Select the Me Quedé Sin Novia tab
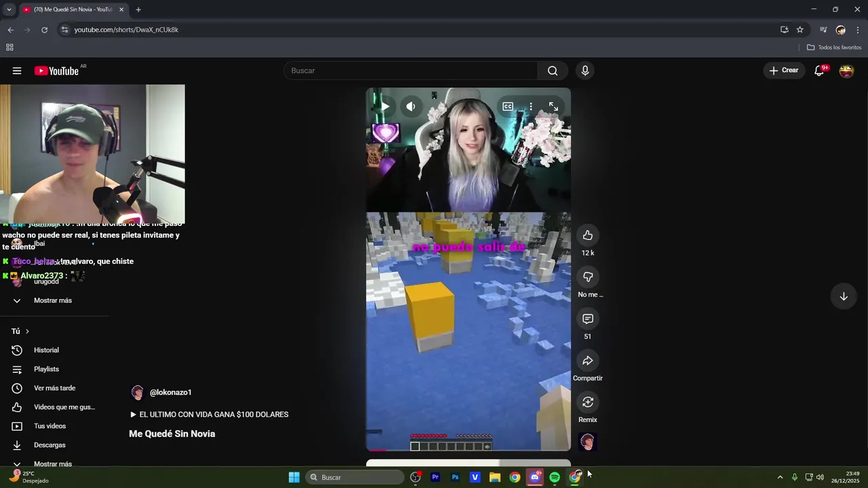This screenshot has width=868, height=488. pyautogui.click(x=73, y=9)
